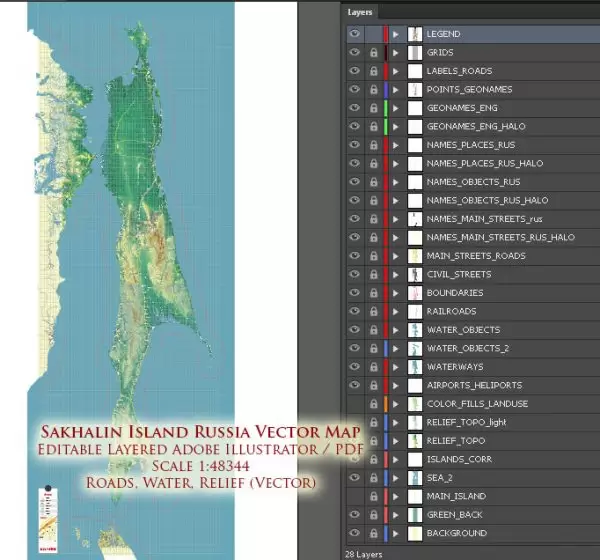Unlock the WATER_OBJECTS_2 layer
600x560 pixels.
click(373, 348)
